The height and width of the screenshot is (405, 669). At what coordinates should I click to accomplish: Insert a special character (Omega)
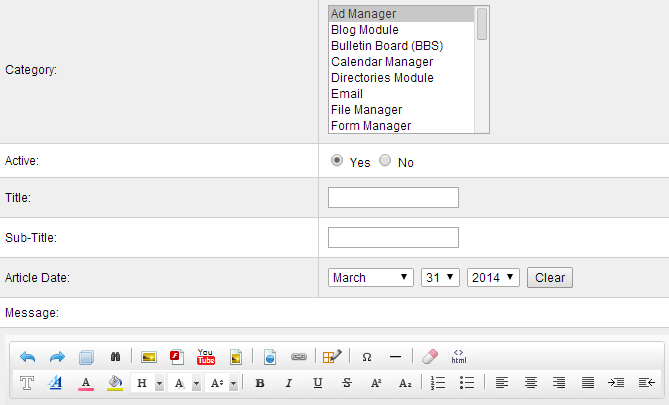(x=366, y=357)
